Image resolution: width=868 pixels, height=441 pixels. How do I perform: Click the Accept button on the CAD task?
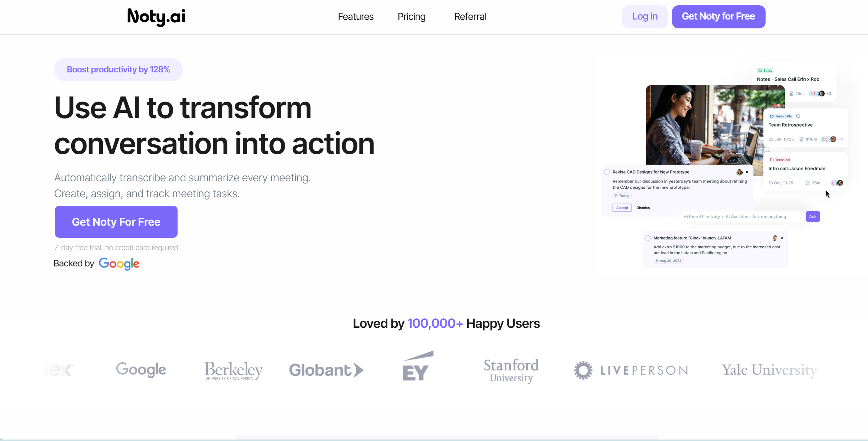622,208
